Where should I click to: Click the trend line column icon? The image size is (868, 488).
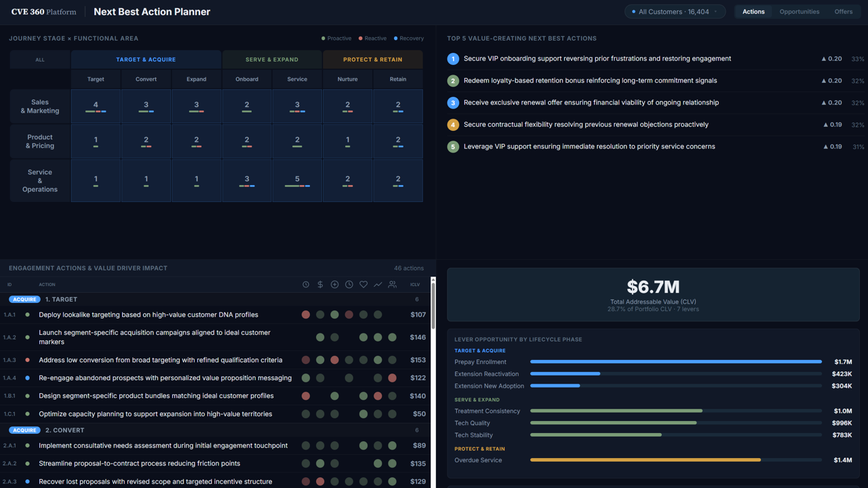point(378,285)
